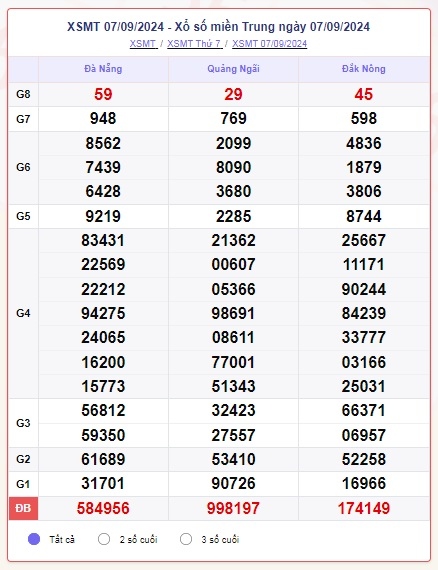Open the "XSMT 07/09/2024" breadcrumb link
The width and height of the screenshot is (438, 570).
269,44
